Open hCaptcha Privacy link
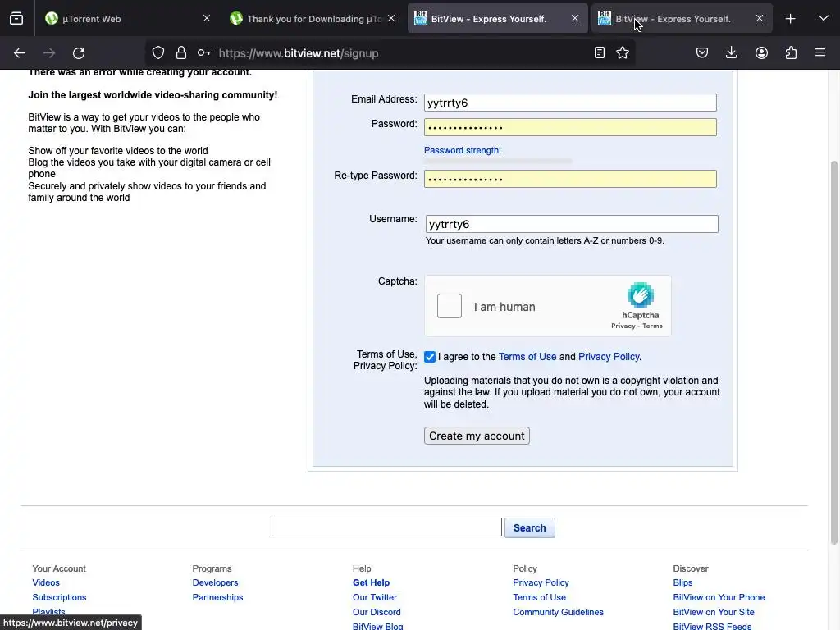The height and width of the screenshot is (630, 840). point(623,326)
